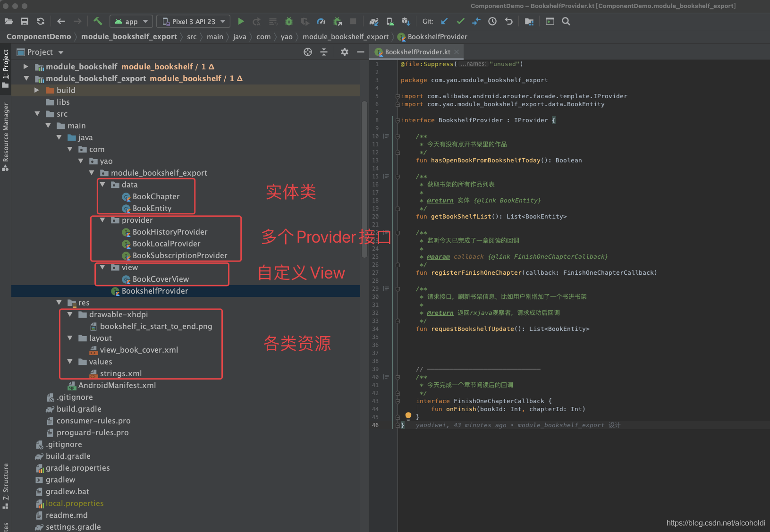Toggle the Project tool window sidebar
Screen dimensions: 770x532
[6, 68]
